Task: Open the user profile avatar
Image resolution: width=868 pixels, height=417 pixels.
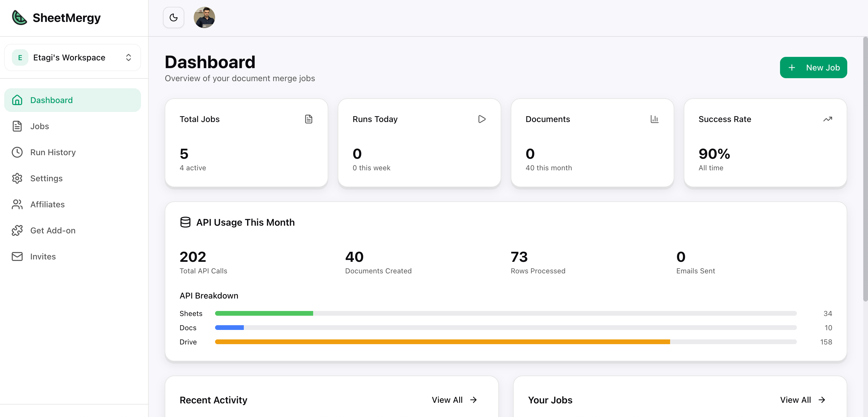Action: [x=204, y=17]
